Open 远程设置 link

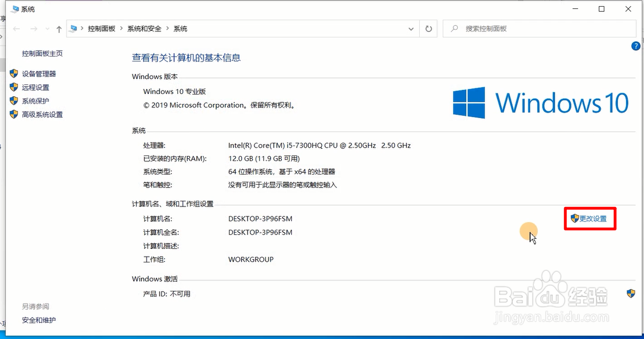point(35,87)
